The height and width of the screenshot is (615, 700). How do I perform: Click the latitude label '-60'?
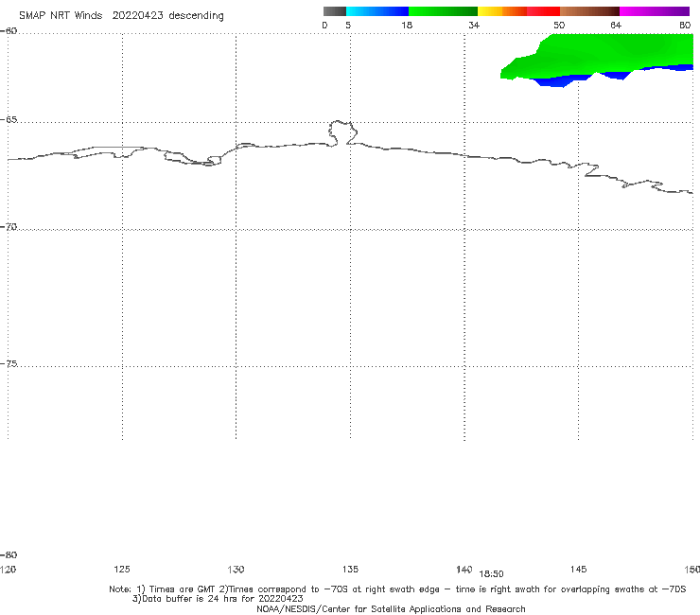9,31
